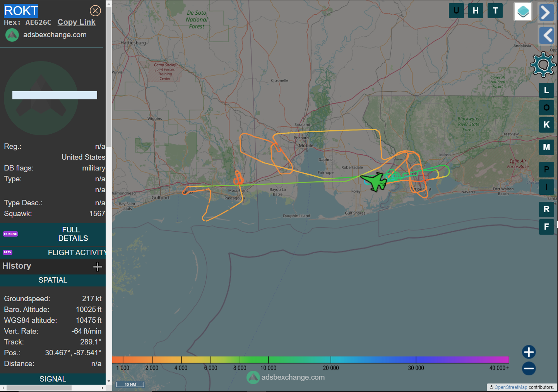
Task: Toggle the O map option
Action: coord(546,107)
